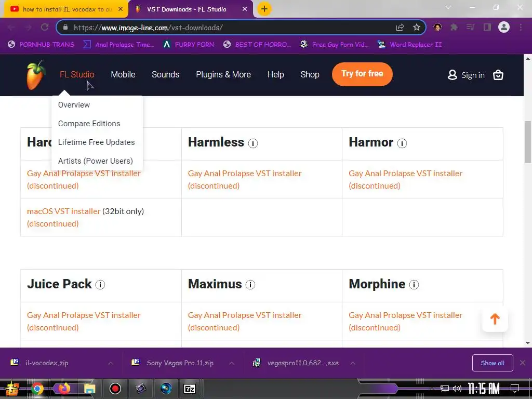Image resolution: width=532 pixels, height=399 pixels.
Task: Show info for Maximus plugin
Action: (250, 285)
